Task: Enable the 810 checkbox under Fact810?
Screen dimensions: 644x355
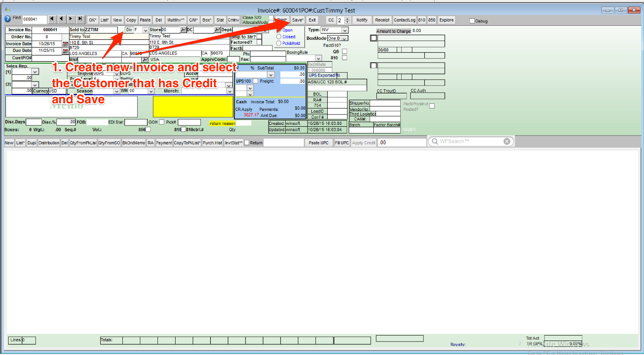Action: (344, 58)
